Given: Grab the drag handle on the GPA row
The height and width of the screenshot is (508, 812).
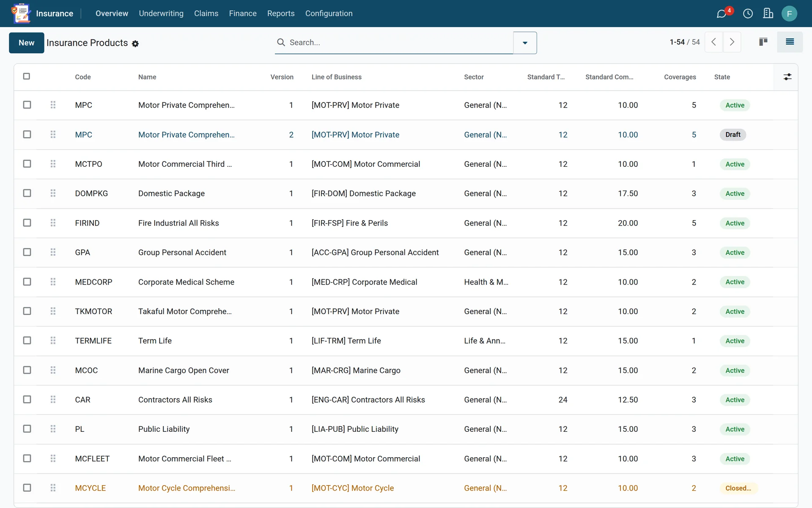Looking at the screenshot, I should coord(53,252).
